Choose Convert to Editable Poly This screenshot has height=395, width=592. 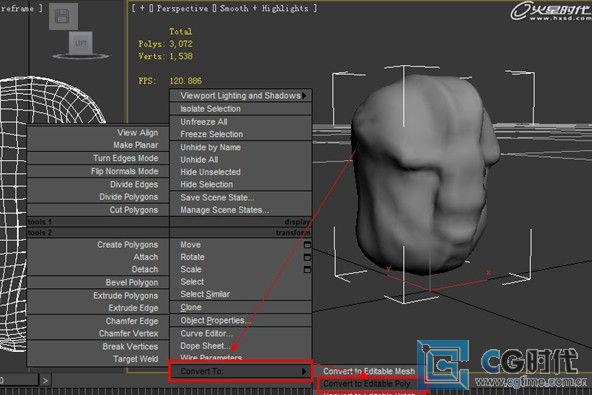point(366,384)
